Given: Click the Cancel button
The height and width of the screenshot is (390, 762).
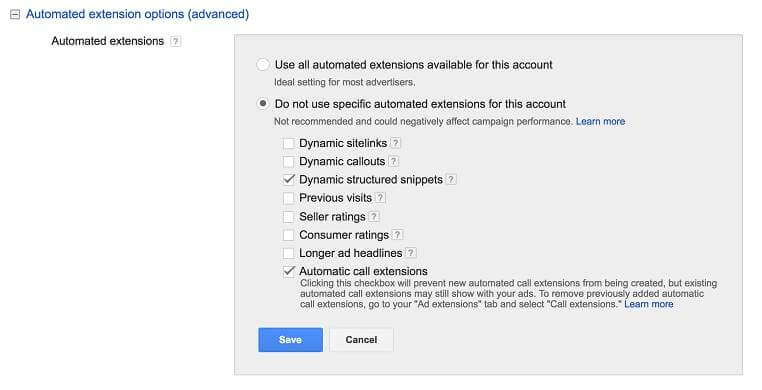Looking at the screenshot, I should [x=361, y=340].
